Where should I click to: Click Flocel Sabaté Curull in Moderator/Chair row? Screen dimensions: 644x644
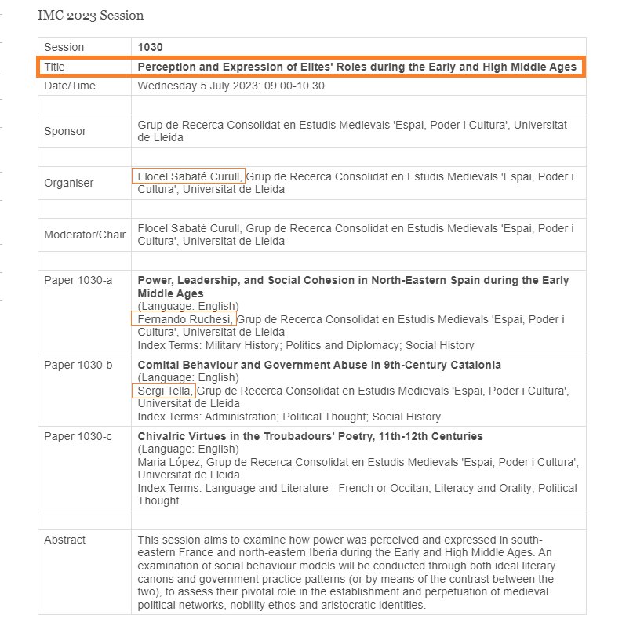click(190, 228)
